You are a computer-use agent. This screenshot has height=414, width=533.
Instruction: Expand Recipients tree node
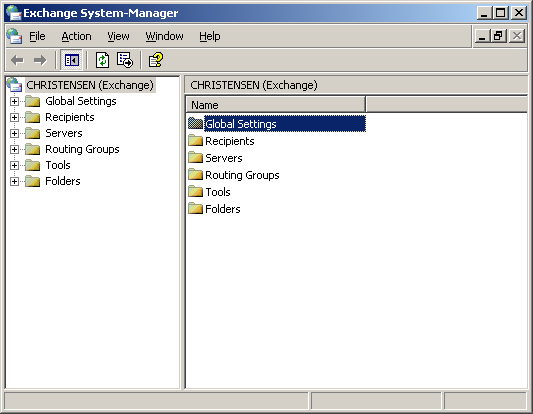coord(14,117)
